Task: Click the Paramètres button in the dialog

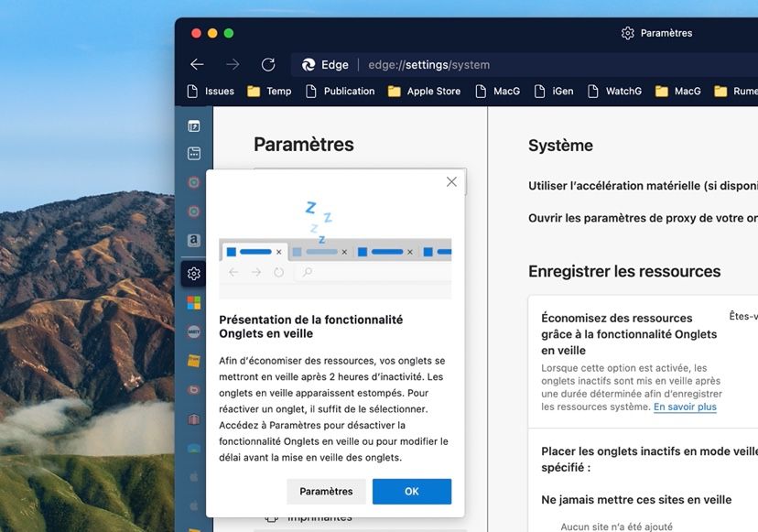Action: 326,492
